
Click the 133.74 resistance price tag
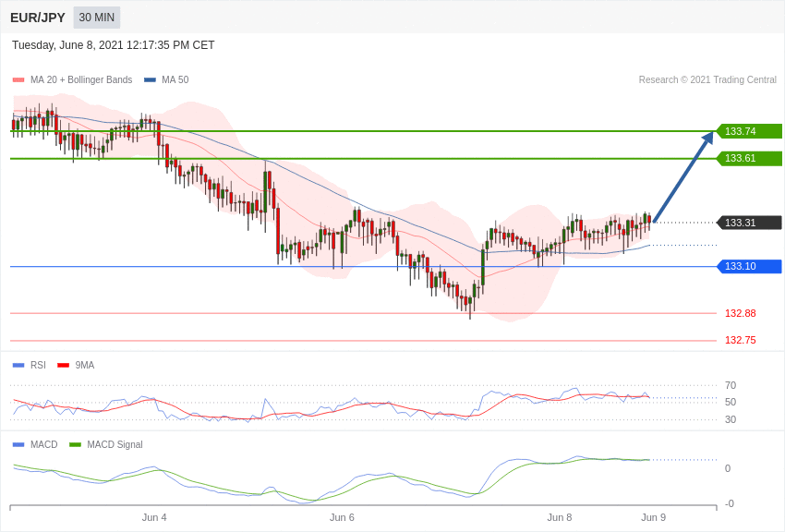point(750,131)
